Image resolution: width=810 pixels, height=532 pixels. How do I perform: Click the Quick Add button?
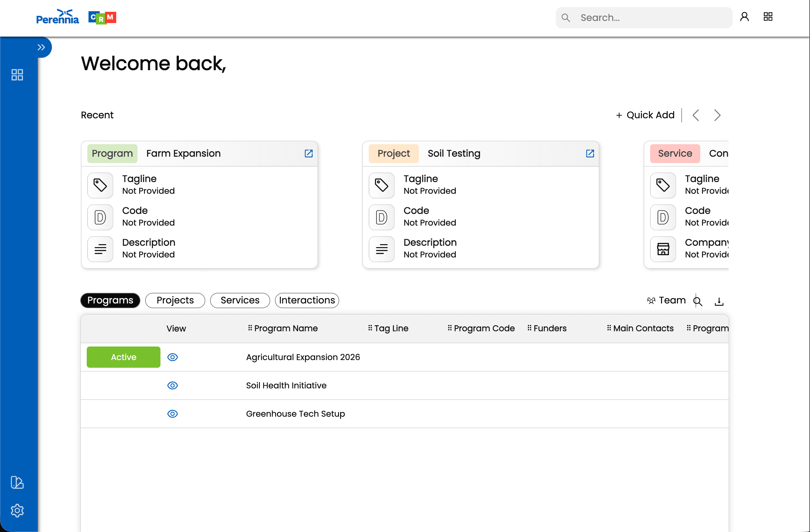point(645,115)
